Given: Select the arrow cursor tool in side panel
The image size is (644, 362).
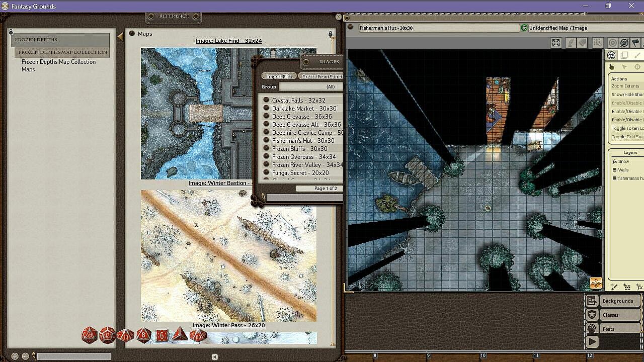Looking at the screenshot, I should coord(624,67).
